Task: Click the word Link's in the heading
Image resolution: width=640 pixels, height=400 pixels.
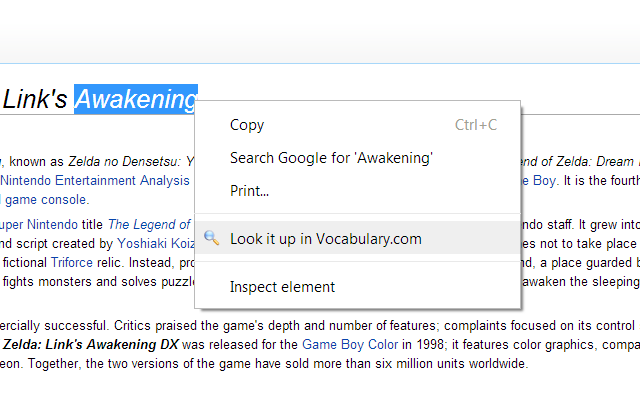Action: [x=35, y=99]
